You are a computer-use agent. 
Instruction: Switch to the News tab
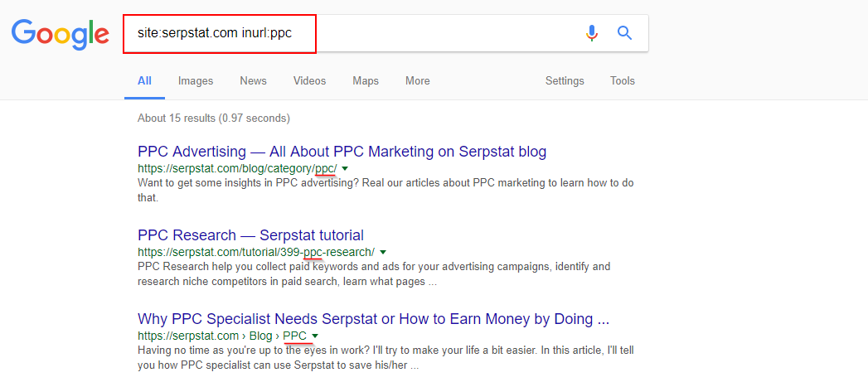(x=253, y=81)
